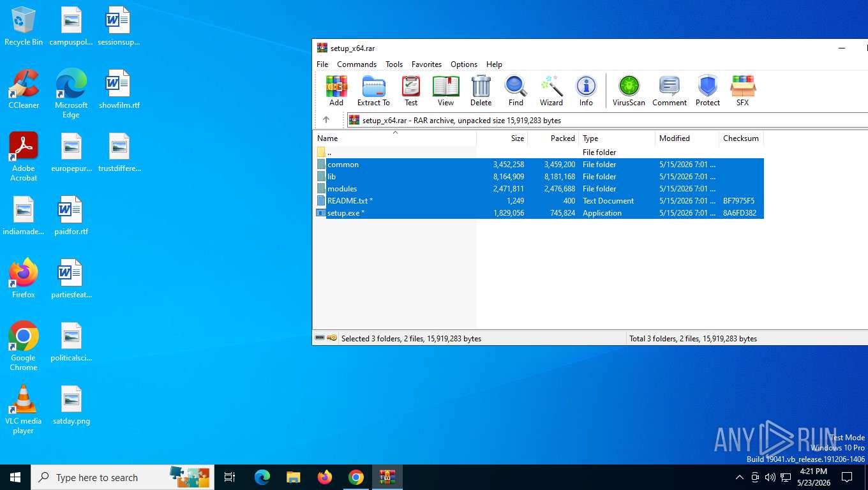Select the modules folder row
868x490 pixels.
[x=539, y=189]
